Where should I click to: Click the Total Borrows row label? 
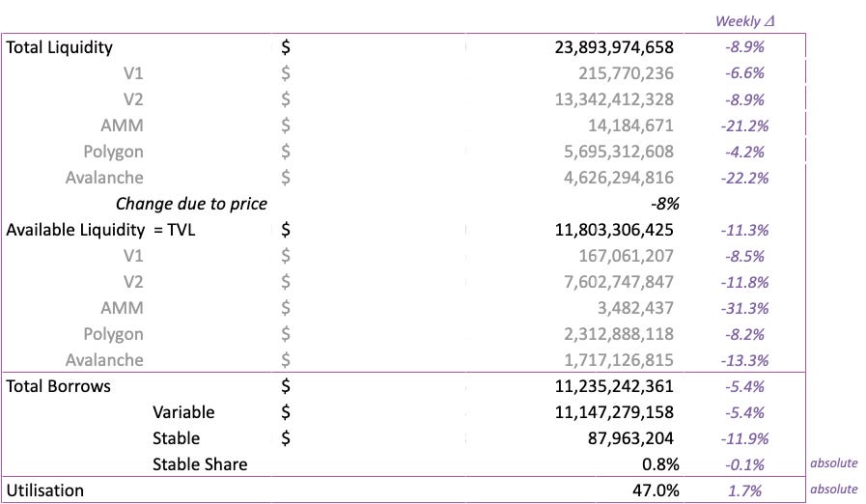[x=59, y=386]
